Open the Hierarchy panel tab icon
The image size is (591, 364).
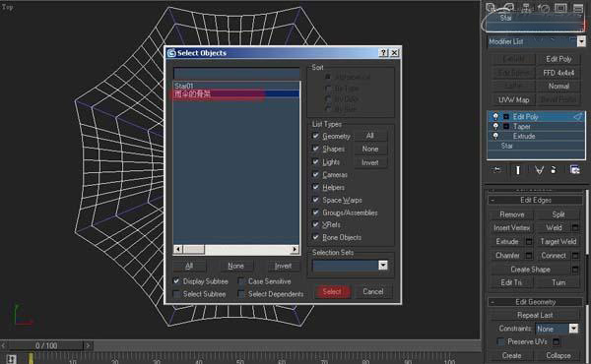526,8
